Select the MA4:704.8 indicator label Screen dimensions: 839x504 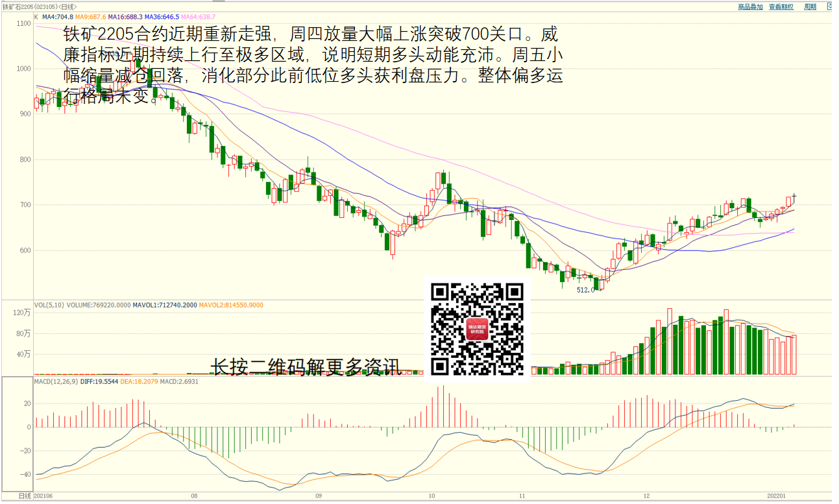point(58,17)
